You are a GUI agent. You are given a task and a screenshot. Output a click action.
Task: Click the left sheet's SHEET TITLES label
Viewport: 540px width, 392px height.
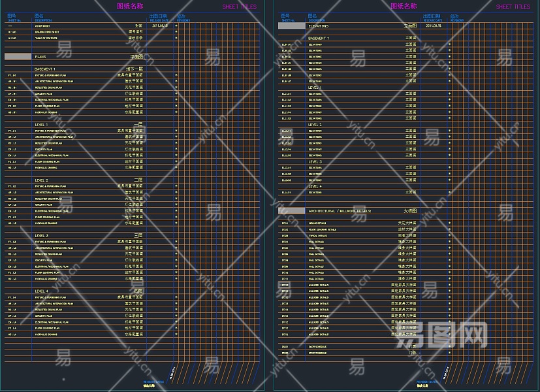pos(239,7)
